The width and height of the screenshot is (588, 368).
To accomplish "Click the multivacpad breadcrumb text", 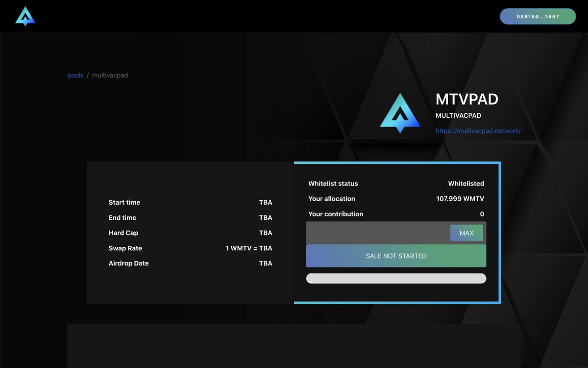I will 110,76.
